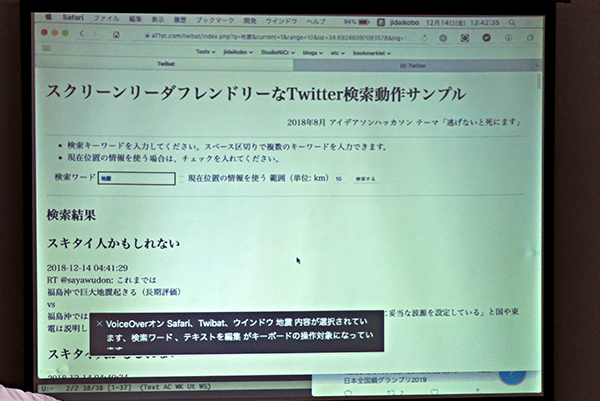Click the page title スクリーンリーダフレンドリーなTwitter検索動作サンプル
This screenshot has width=600, height=401.
pyautogui.click(x=256, y=93)
